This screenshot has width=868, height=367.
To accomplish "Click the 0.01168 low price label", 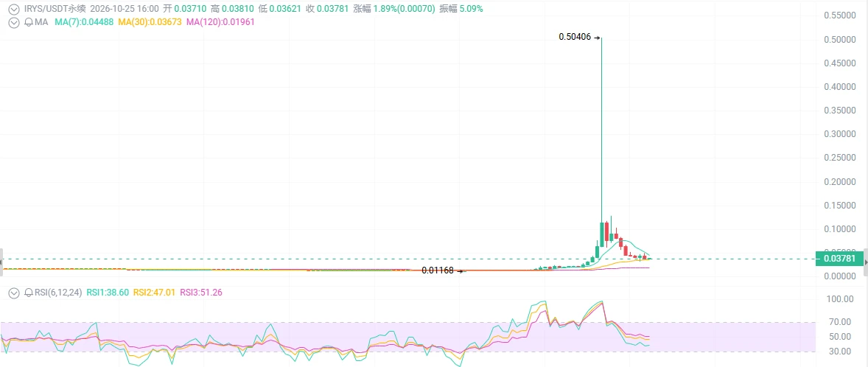I will [x=438, y=270].
